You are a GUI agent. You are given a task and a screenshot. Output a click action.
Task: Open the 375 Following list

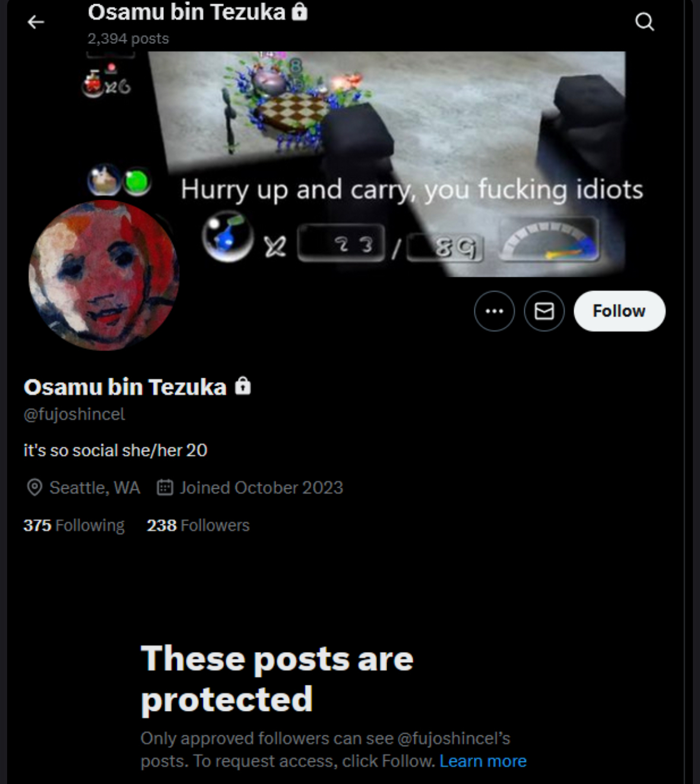[x=74, y=525]
